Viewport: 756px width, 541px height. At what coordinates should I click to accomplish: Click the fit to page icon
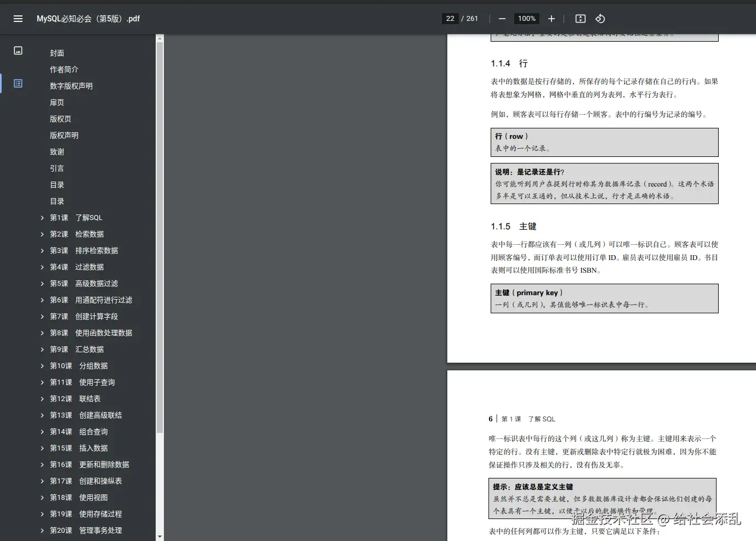pos(580,19)
